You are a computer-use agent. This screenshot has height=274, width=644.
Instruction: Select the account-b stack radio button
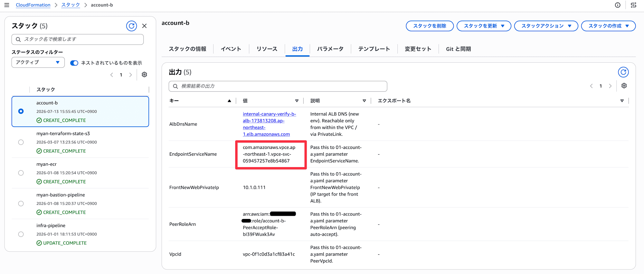pyautogui.click(x=21, y=111)
